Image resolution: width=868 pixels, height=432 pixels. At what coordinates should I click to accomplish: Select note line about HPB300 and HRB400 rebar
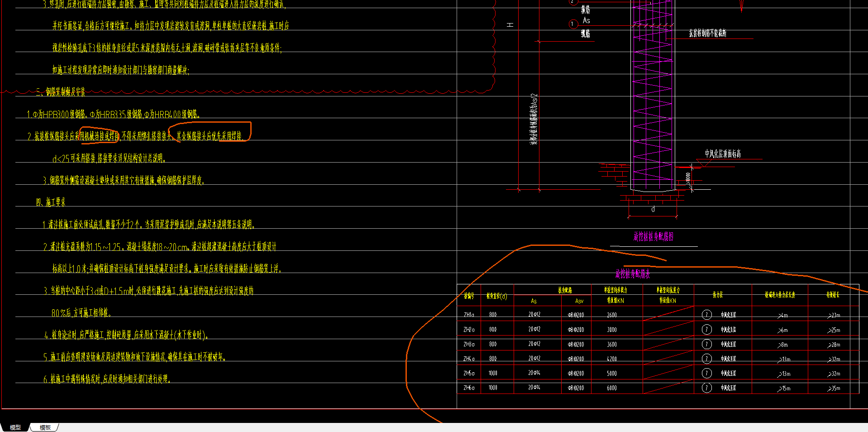coord(114,114)
